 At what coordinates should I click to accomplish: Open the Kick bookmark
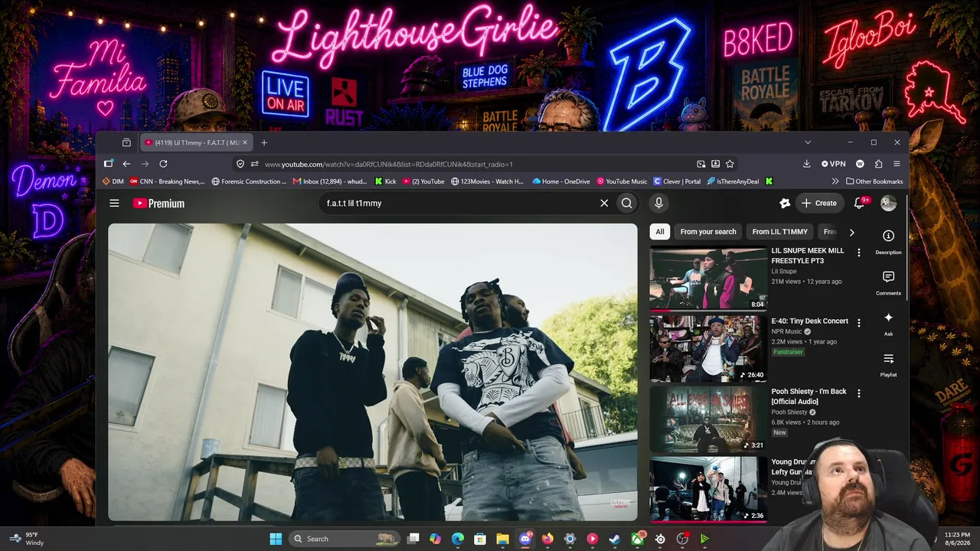(x=385, y=181)
